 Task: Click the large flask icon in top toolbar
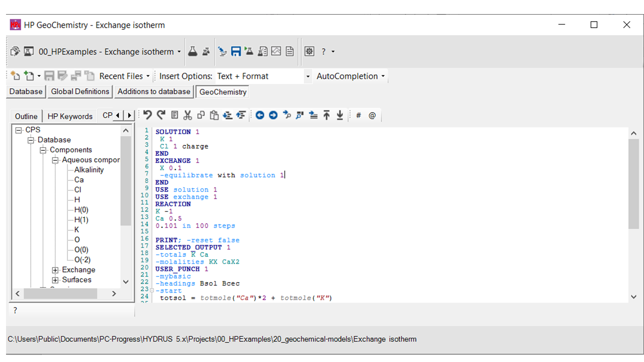click(192, 51)
